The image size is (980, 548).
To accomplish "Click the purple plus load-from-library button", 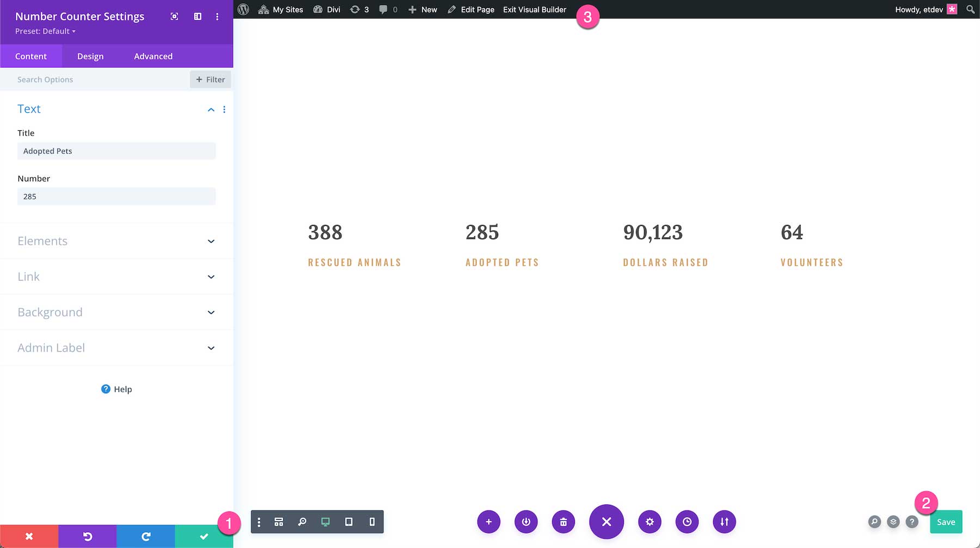I will [489, 522].
